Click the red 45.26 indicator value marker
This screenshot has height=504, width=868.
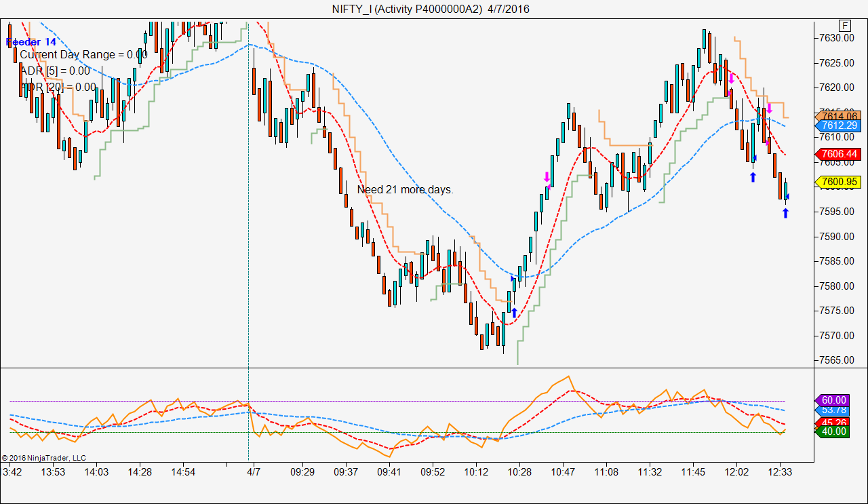click(x=831, y=422)
